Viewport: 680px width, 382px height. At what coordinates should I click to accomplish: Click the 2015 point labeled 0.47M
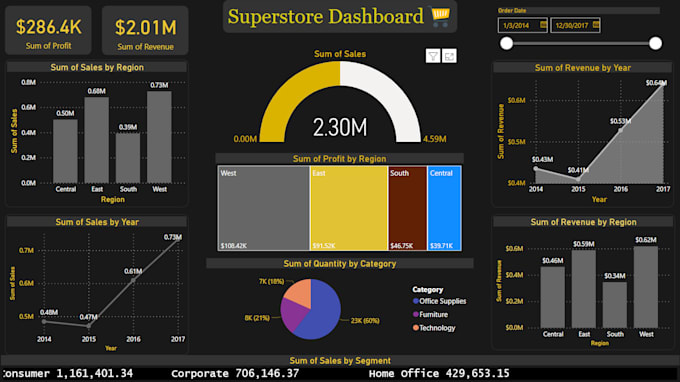click(x=88, y=325)
